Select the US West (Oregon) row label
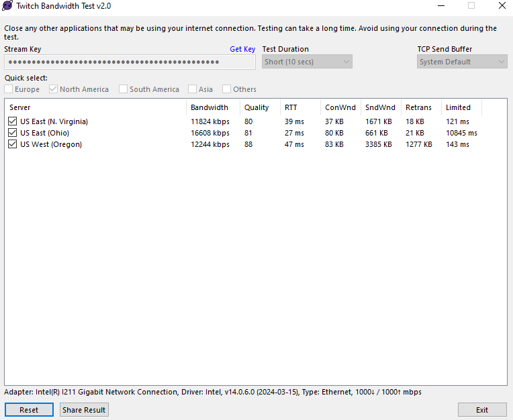 point(51,144)
